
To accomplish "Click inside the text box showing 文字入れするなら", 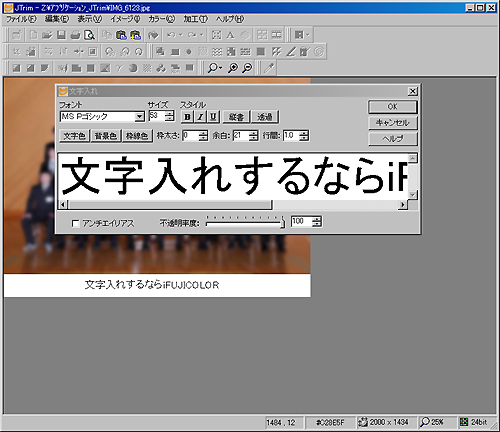I will pos(233,177).
